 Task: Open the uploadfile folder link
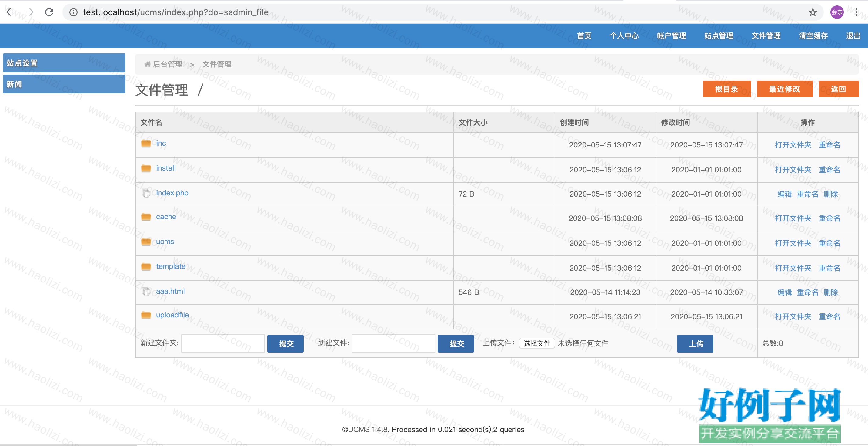172,315
